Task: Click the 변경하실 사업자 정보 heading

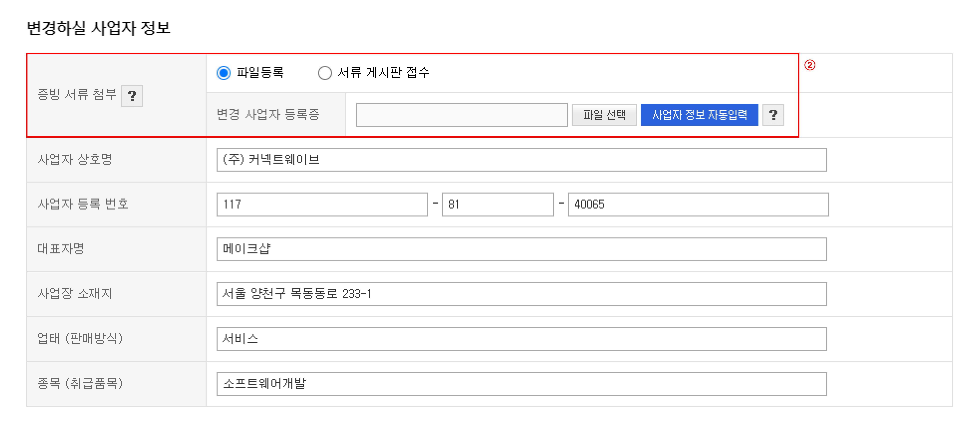Action: click(98, 28)
